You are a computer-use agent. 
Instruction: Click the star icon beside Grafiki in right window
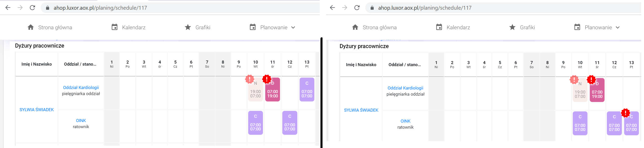click(512, 27)
